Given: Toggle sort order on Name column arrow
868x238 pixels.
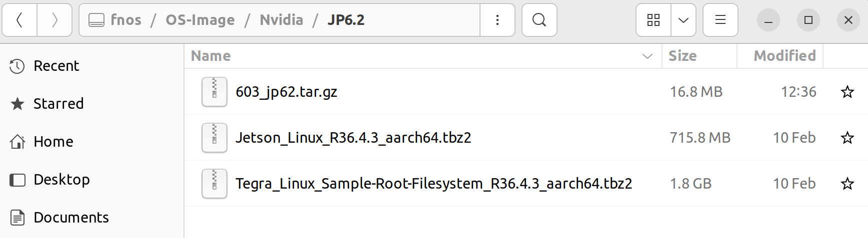Looking at the screenshot, I should [x=647, y=56].
